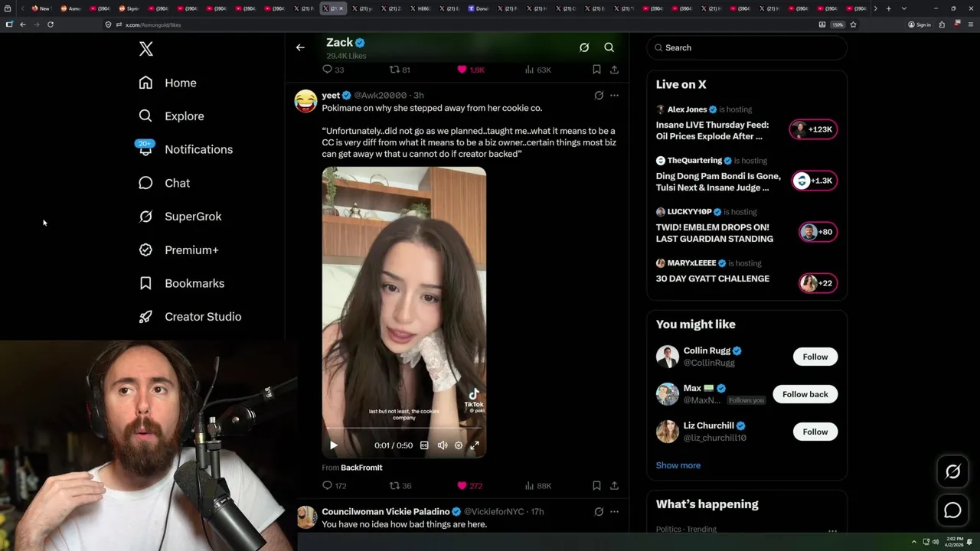Click Grok explain icon on yeet's post
980x551 pixels.
click(599, 96)
